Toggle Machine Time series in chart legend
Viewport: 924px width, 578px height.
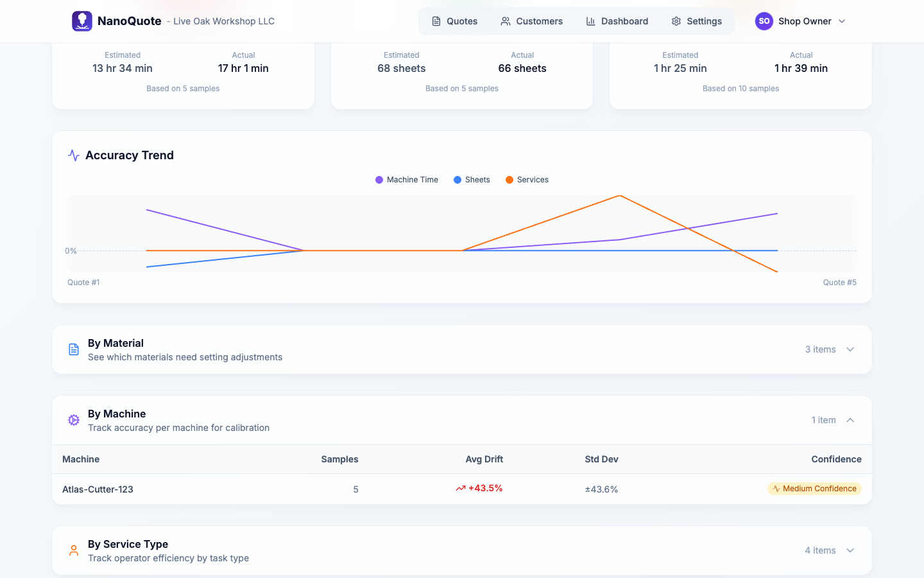pos(407,180)
